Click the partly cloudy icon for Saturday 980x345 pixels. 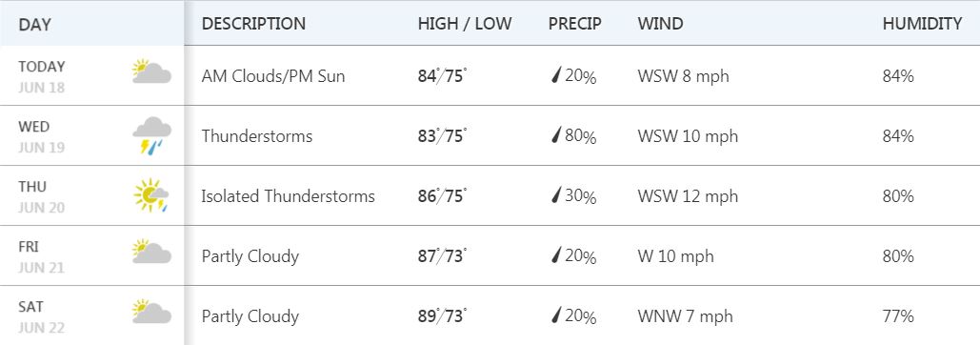click(x=151, y=312)
